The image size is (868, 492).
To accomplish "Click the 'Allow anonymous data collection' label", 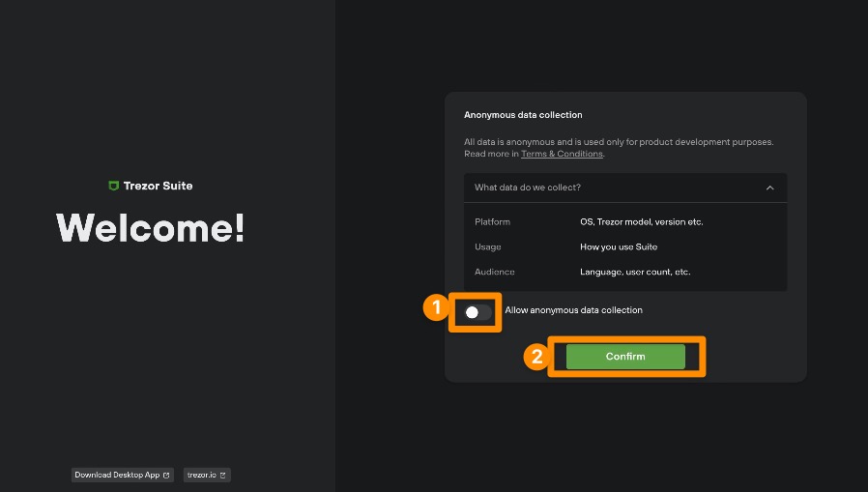I will tap(573, 310).
